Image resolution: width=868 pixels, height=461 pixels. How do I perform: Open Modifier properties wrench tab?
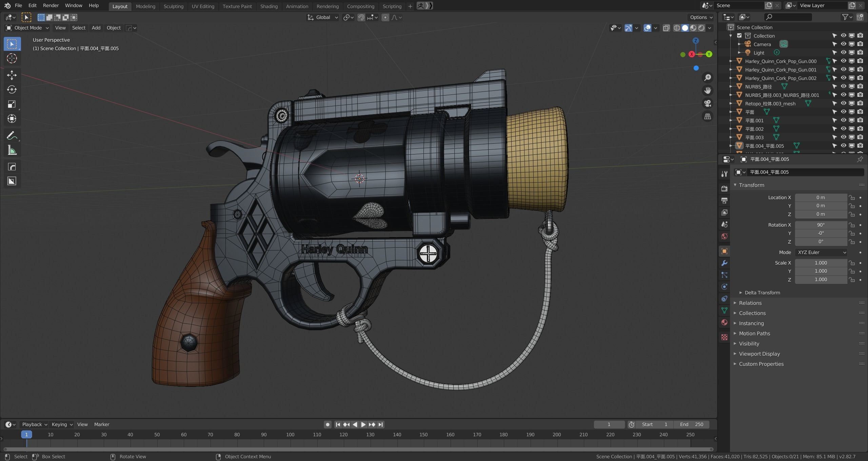click(x=724, y=263)
